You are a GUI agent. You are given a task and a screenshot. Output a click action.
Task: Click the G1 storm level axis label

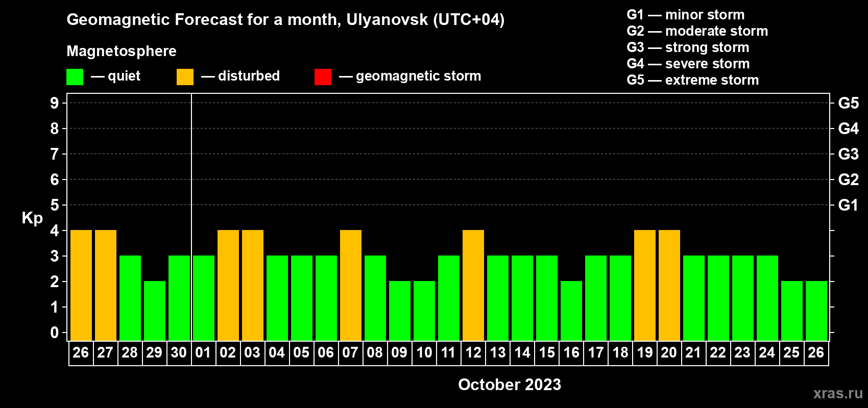(848, 205)
